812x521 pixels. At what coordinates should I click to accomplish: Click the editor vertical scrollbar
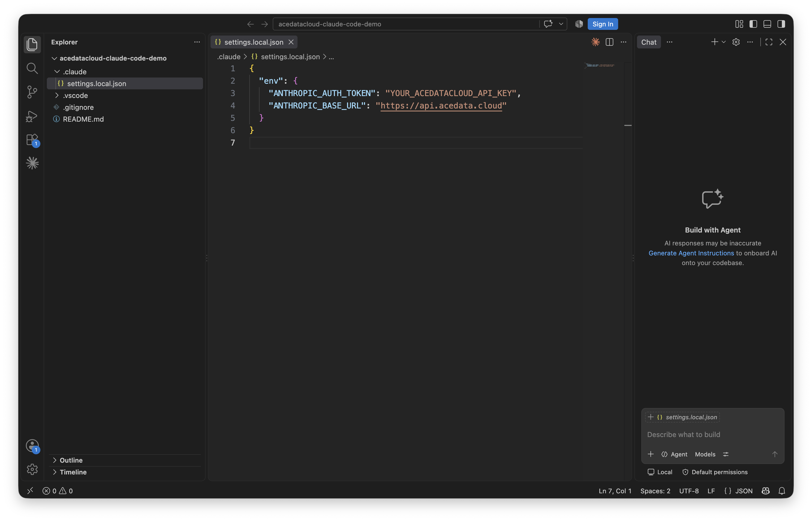click(628, 271)
